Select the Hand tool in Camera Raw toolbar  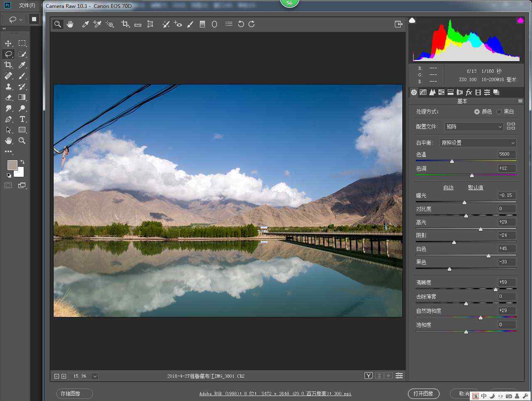[70, 24]
